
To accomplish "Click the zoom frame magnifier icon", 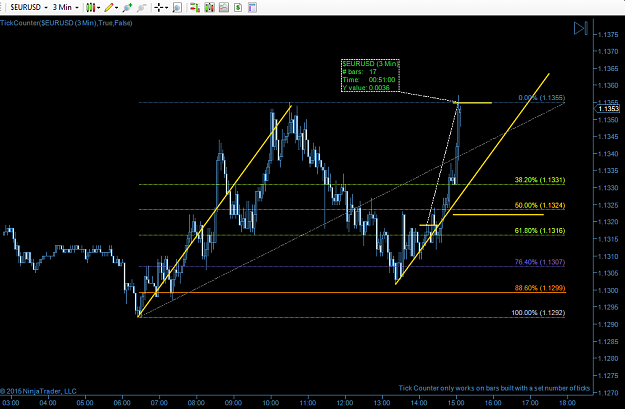I will click(x=177, y=7).
